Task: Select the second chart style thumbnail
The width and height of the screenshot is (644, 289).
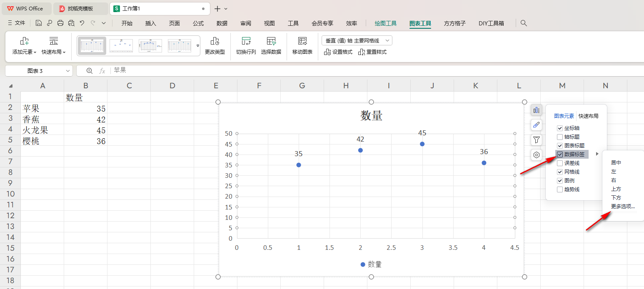Action: coord(121,45)
